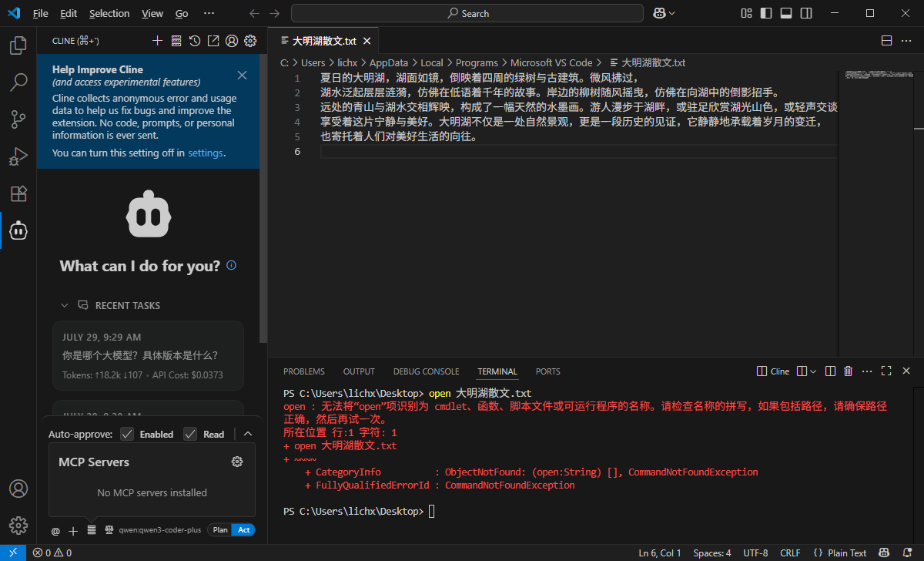Open the View menu
This screenshot has width=924, height=561.
tap(152, 13)
